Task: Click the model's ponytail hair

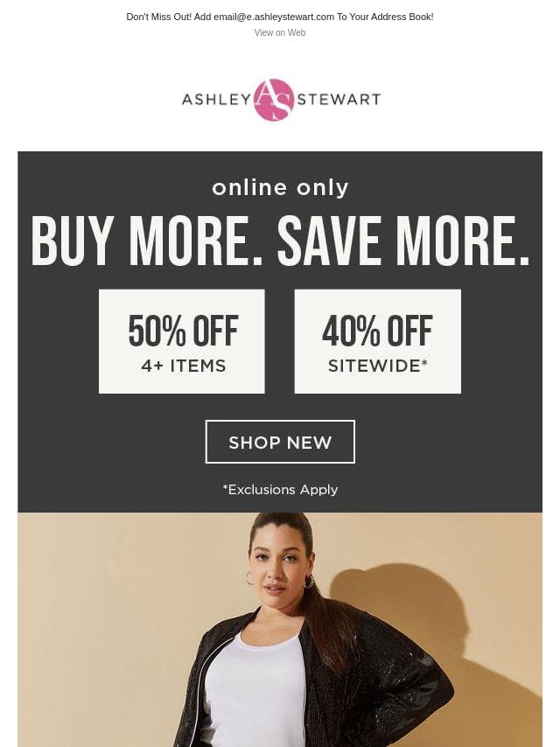Action: point(329,629)
